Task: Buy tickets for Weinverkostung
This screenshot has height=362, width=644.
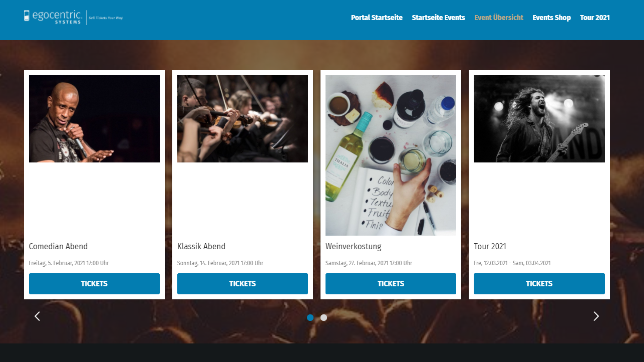Action: coord(391,284)
